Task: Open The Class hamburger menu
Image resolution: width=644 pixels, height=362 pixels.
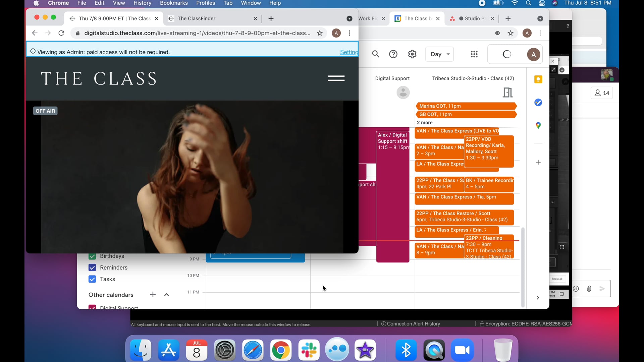Action: [x=336, y=78]
